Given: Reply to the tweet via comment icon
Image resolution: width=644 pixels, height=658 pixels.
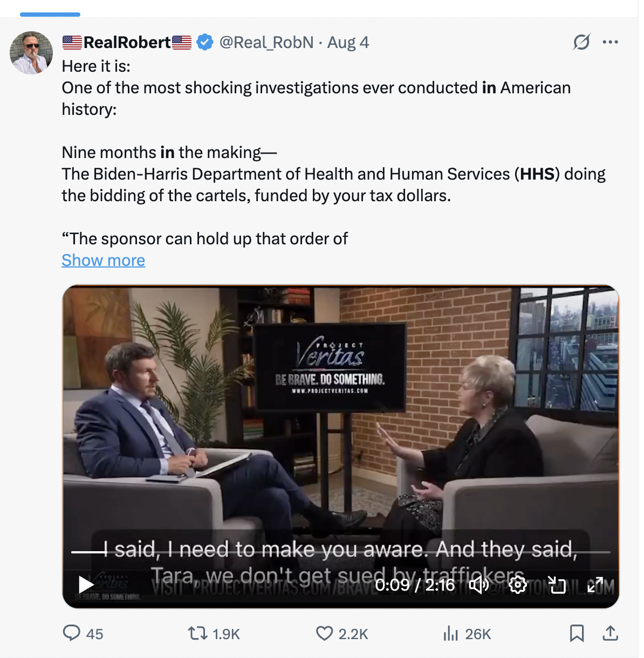Looking at the screenshot, I should click(72, 633).
